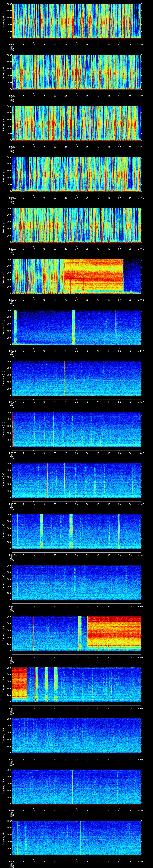Click the 11:35:00 start time label
Viewport: 153px width, 868px height.
pos(12,249)
